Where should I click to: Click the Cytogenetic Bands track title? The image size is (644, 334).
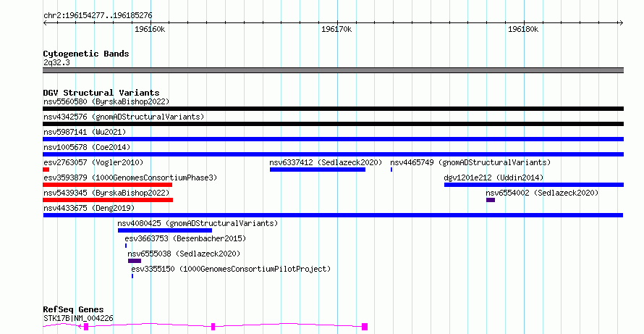(x=86, y=54)
